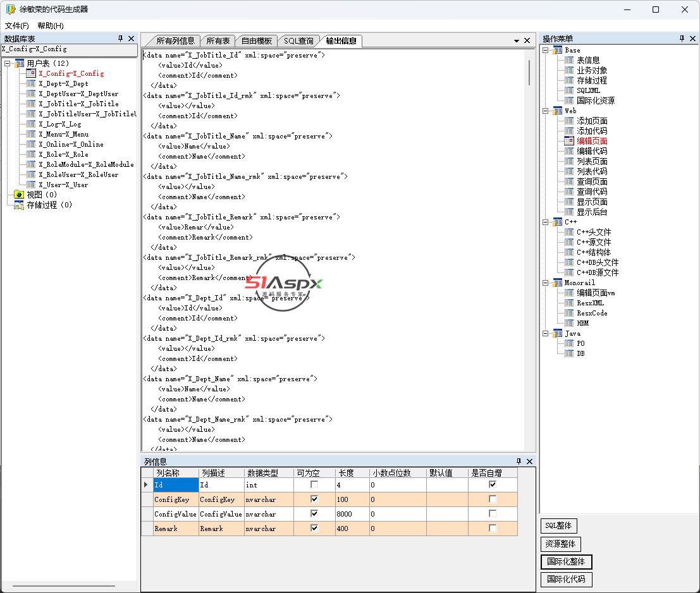Open the 帮助(H) menu

tap(51, 26)
